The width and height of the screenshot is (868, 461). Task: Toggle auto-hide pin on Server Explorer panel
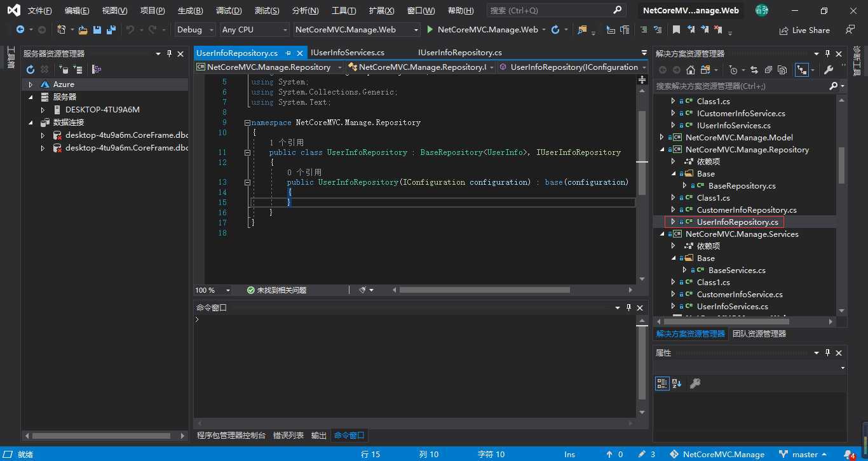[x=169, y=54]
